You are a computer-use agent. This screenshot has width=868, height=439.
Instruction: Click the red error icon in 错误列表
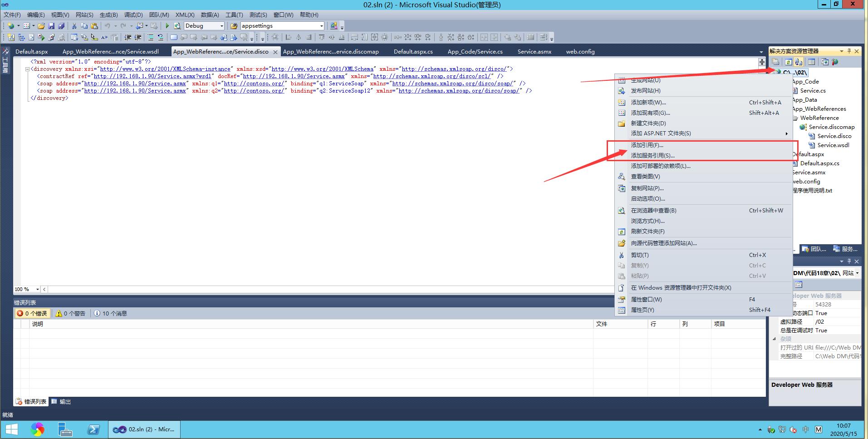pyautogui.click(x=20, y=313)
